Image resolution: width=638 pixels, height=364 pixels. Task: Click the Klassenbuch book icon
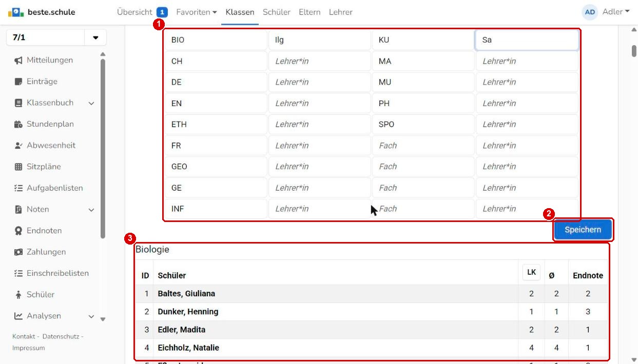pyautogui.click(x=18, y=103)
